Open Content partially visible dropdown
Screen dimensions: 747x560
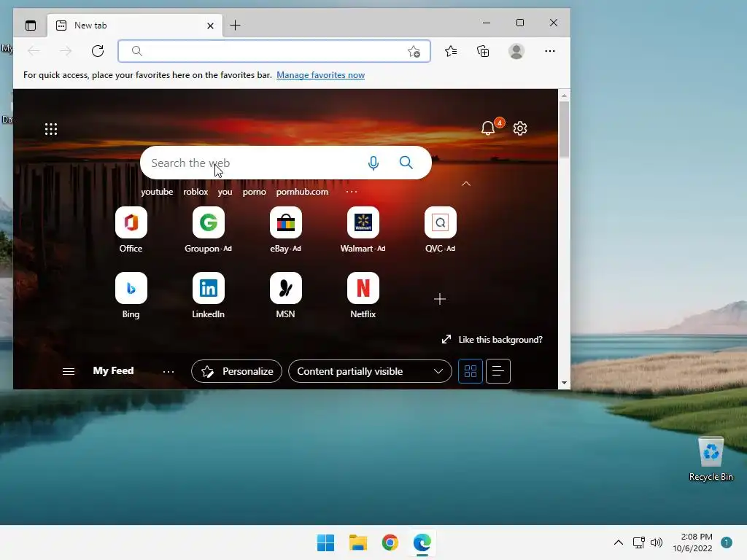coord(370,371)
